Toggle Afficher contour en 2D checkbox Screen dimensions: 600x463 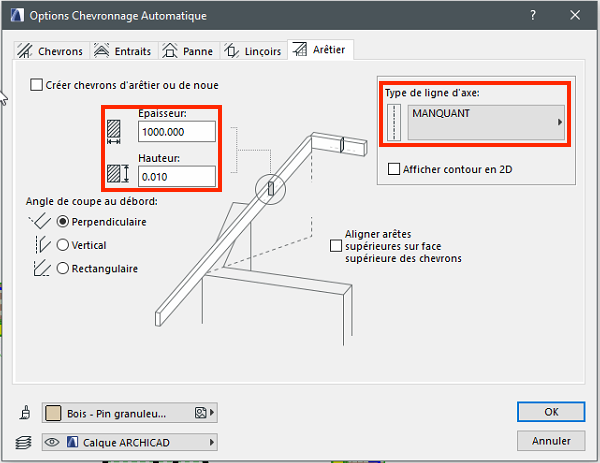coord(394,169)
